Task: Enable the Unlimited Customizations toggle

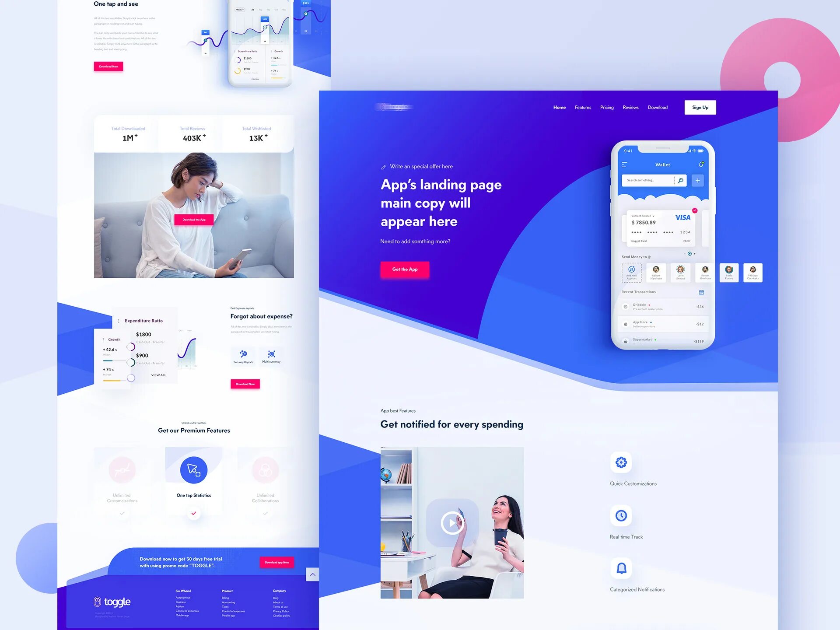Action: tap(122, 514)
